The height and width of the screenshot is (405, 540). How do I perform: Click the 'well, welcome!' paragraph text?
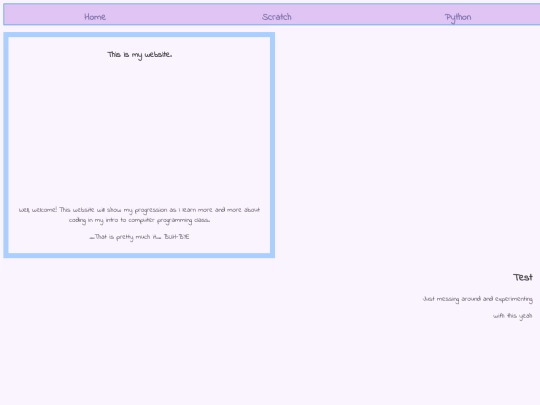pyautogui.click(x=139, y=215)
